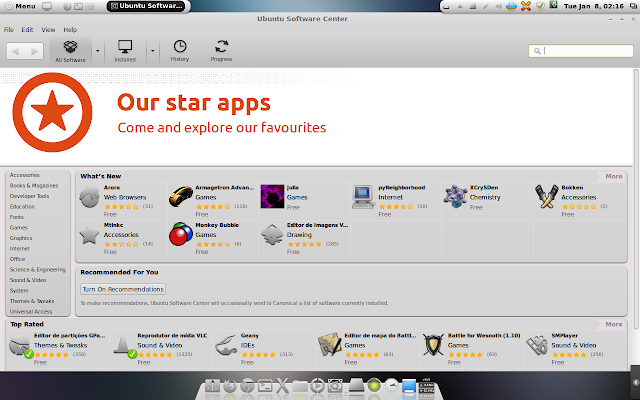Open the History clock icon
640x400 pixels.
click(180, 46)
